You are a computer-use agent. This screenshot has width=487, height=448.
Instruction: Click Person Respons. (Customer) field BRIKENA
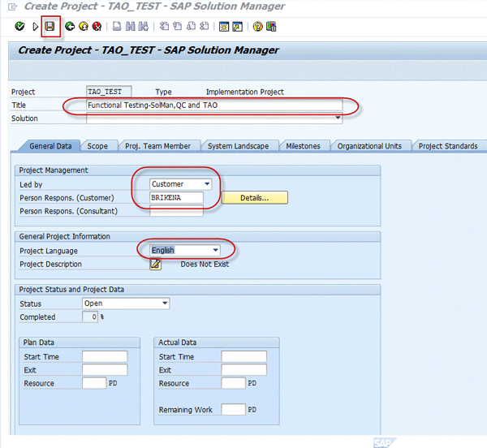point(176,197)
